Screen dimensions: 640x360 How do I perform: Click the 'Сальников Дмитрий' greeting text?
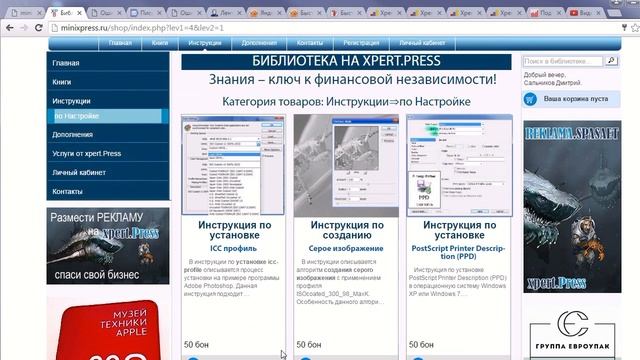click(553, 83)
